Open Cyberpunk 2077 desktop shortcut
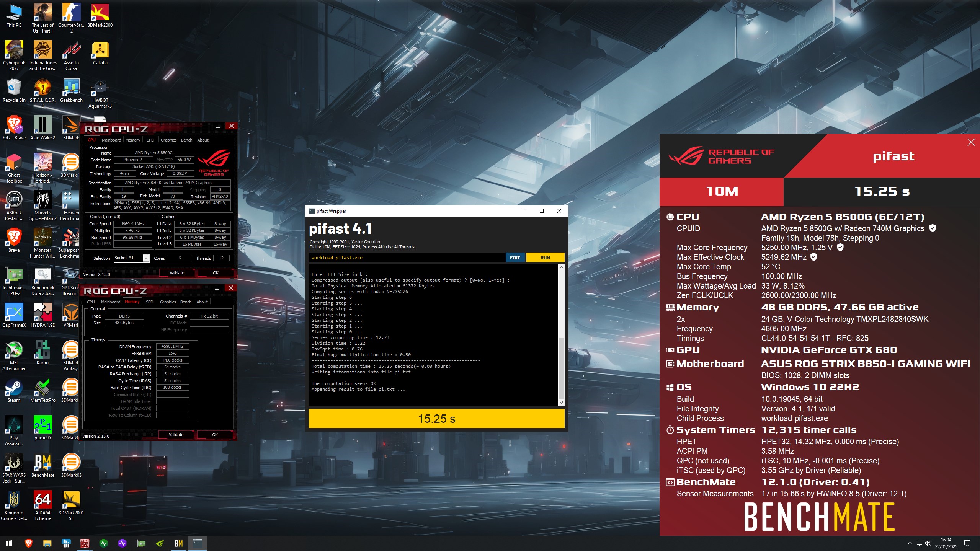 [x=14, y=55]
